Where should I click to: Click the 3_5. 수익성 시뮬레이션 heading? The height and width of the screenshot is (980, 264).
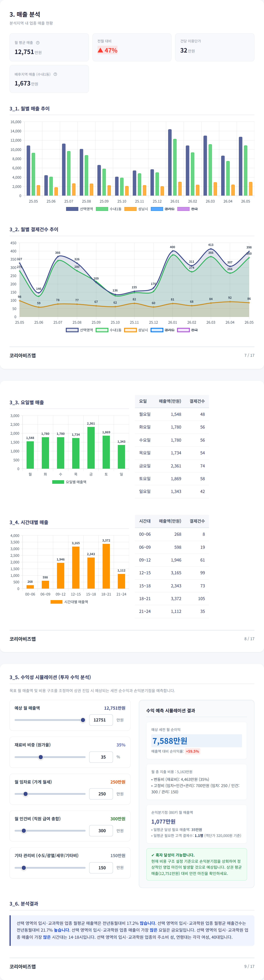point(50,677)
